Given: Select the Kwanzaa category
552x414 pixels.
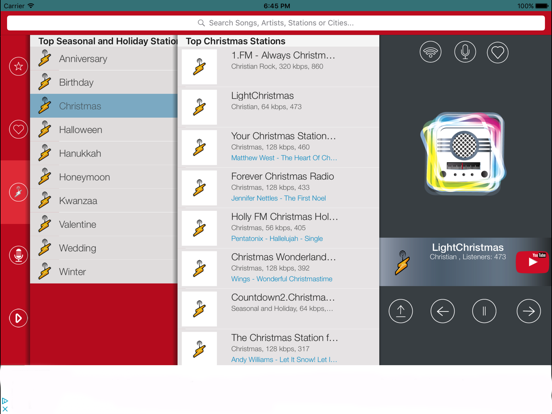Looking at the screenshot, I should [x=104, y=201].
